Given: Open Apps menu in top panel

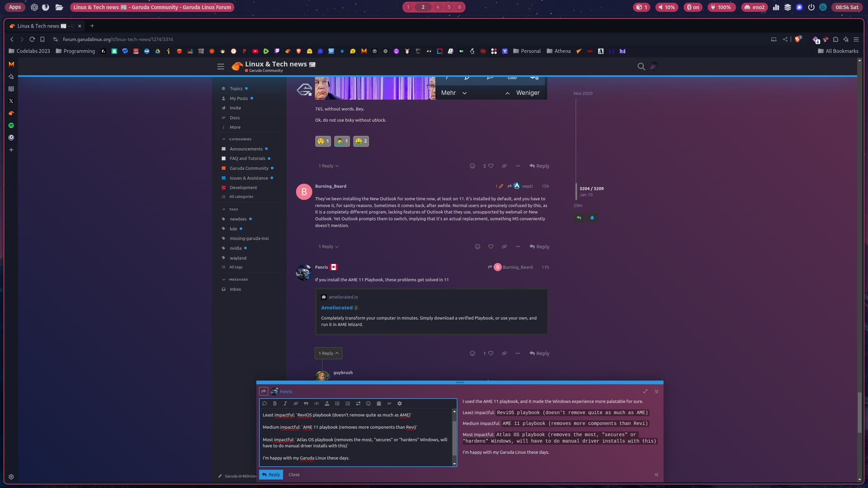Looking at the screenshot, I should [14, 7].
